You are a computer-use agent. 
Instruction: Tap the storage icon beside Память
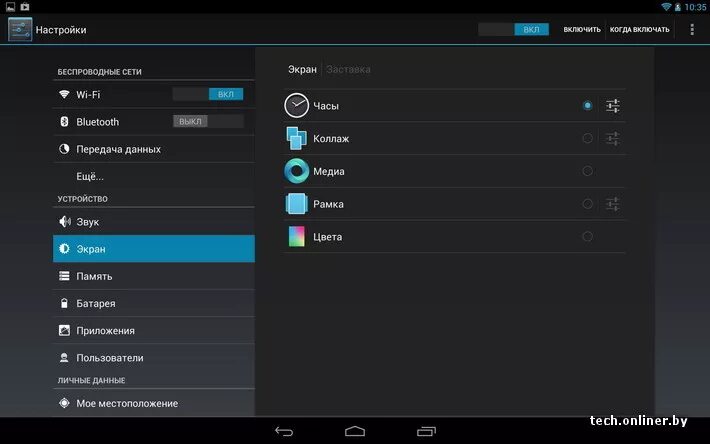(x=64, y=276)
